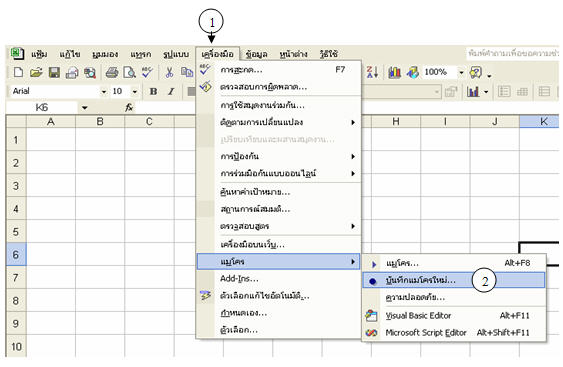Open the zoom 100% dropdown
This screenshot has width=563, height=367.
461,73
